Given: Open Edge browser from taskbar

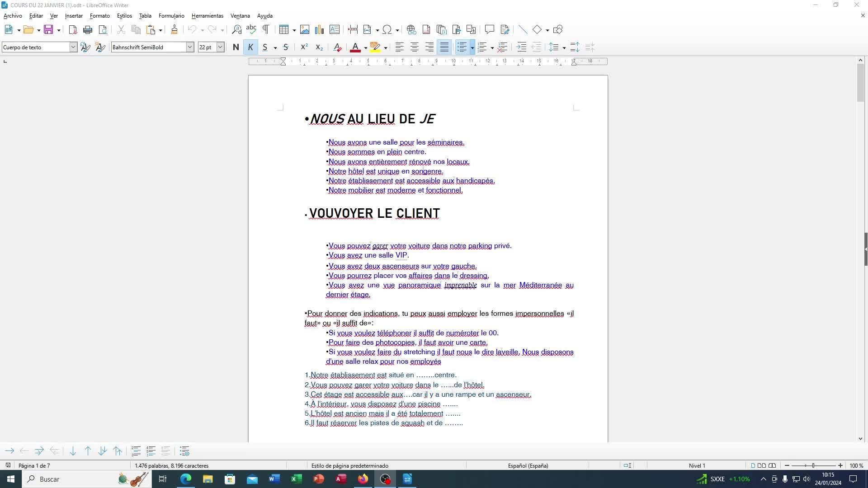Looking at the screenshot, I should tap(186, 479).
